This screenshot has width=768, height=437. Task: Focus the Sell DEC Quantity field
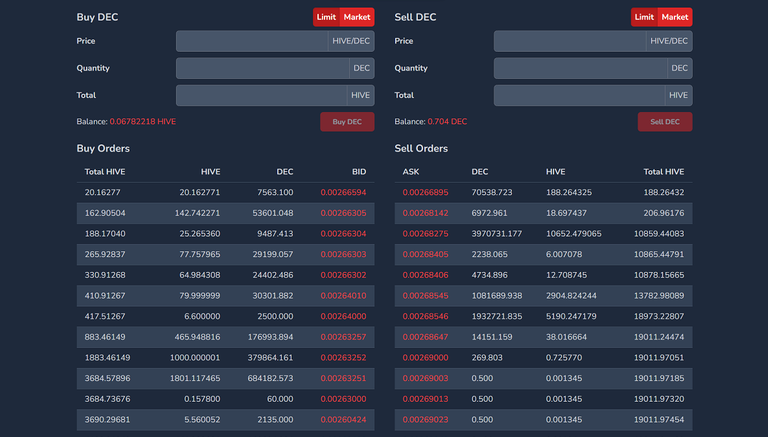[581, 68]
